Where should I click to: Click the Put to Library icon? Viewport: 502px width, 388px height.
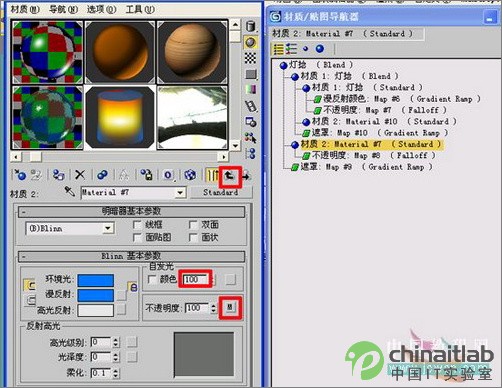tap(146, 175)
